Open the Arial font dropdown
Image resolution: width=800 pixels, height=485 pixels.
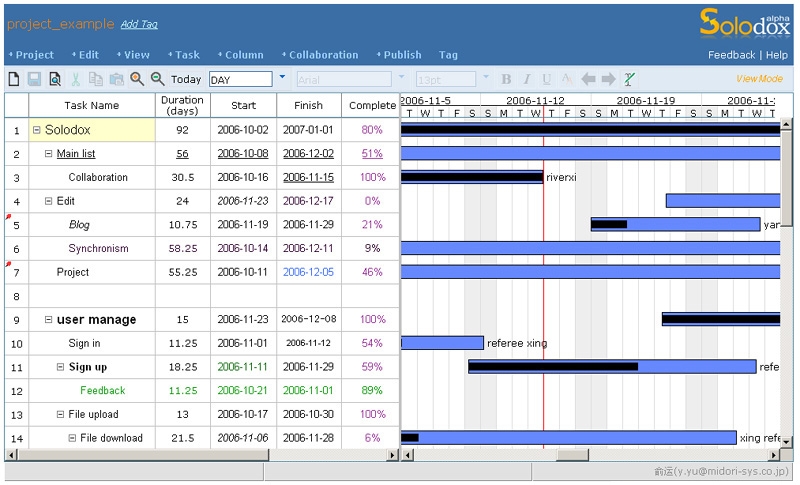402,78
